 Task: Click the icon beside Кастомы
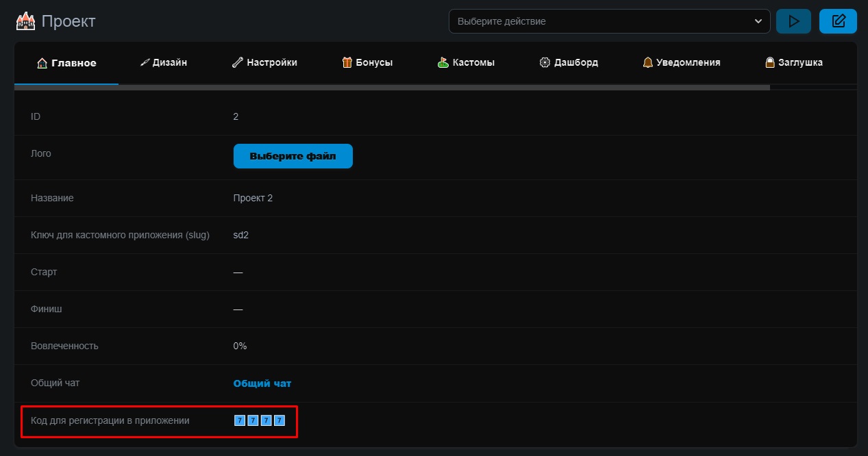click(x=443, y=62)
